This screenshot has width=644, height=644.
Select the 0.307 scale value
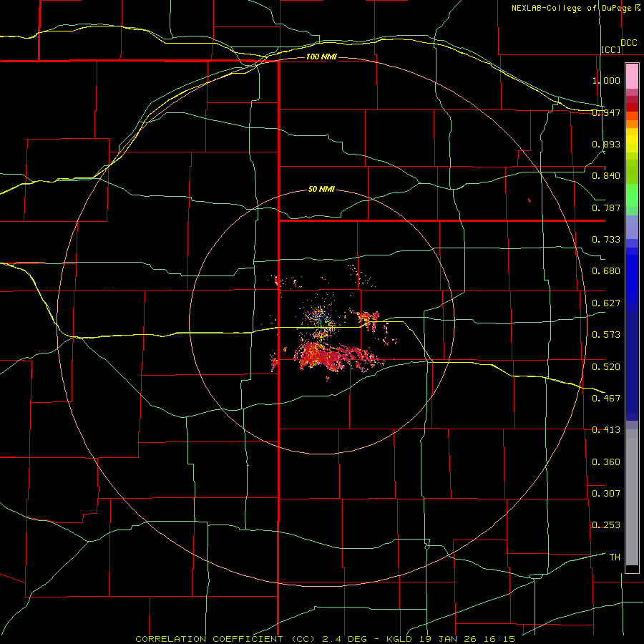[x=606, y=493]
